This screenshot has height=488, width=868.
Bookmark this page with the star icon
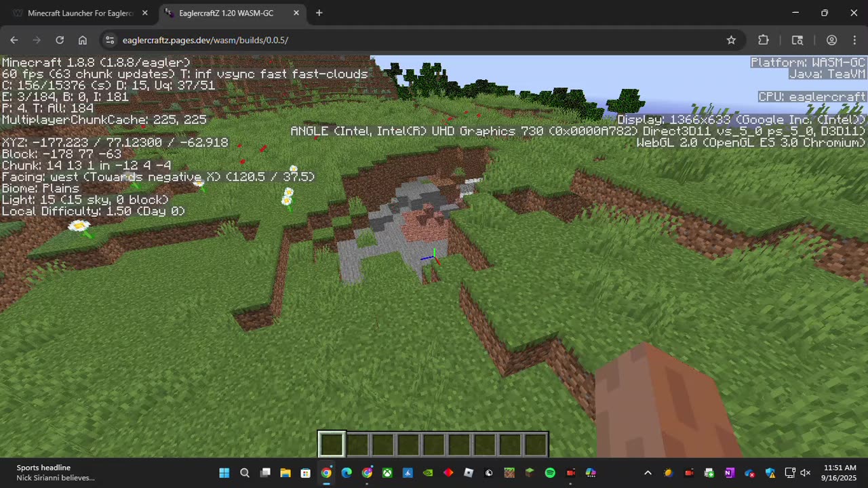731,40
